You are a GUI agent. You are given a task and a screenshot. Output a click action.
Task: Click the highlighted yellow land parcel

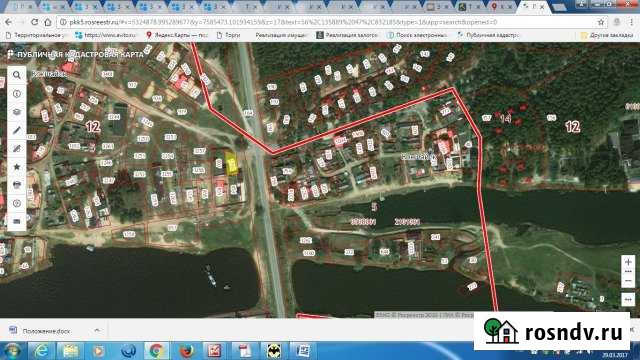232,164
